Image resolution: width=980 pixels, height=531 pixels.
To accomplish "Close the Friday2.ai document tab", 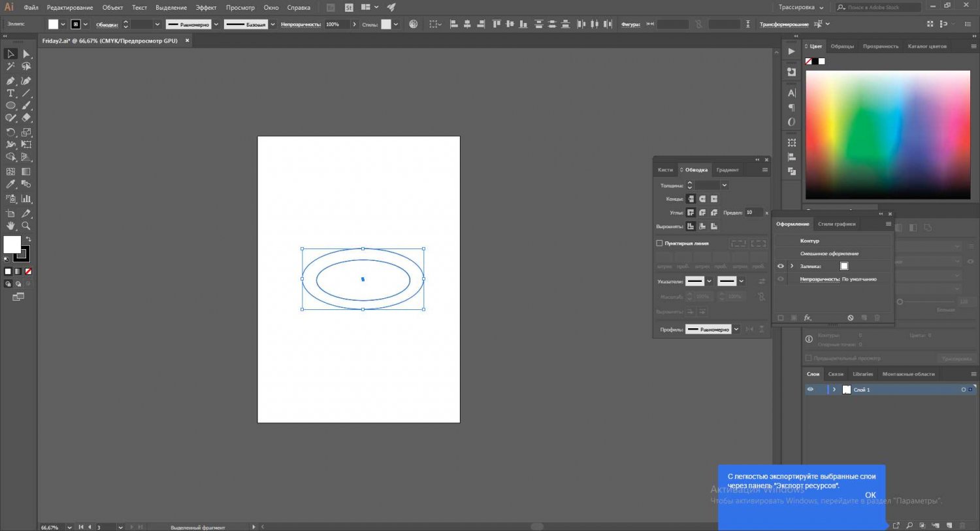I will [x=187, y=40].
